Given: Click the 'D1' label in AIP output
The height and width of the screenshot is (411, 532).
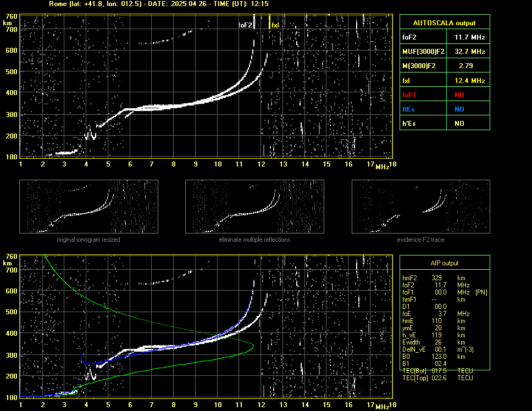Looking at the screenshot, I should [406, 307].
